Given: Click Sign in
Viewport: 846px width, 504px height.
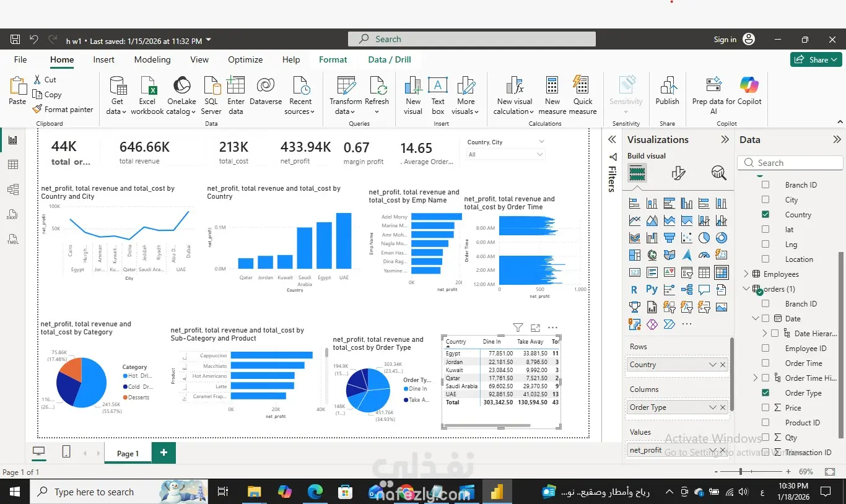Looking at the screenshot, I should point(735,40).
